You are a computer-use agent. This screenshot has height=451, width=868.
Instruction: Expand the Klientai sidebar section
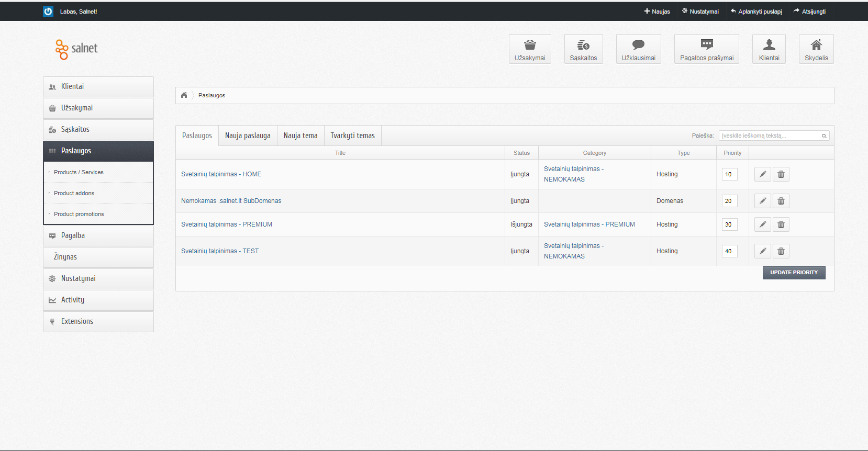[x=98, y=87]
